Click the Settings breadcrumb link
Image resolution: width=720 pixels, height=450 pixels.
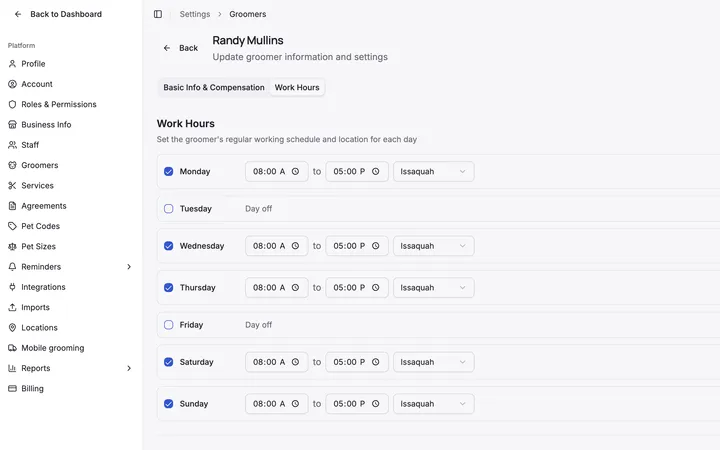[x=195, y=14]
